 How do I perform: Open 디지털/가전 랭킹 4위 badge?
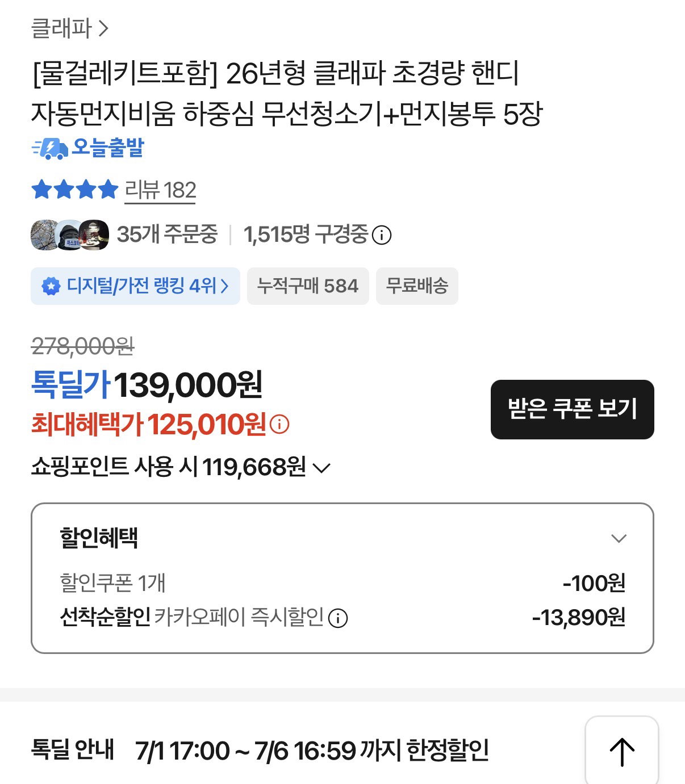click(135, 286)
